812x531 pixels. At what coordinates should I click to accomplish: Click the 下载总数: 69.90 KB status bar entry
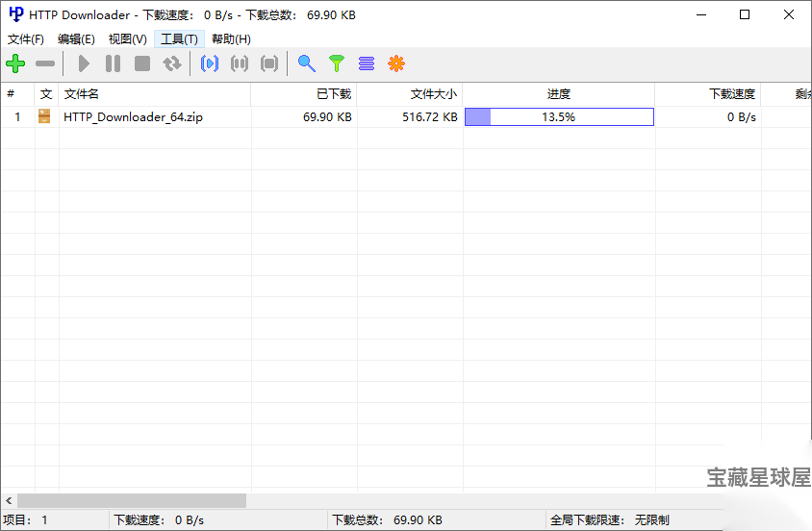tap(437, 520)
